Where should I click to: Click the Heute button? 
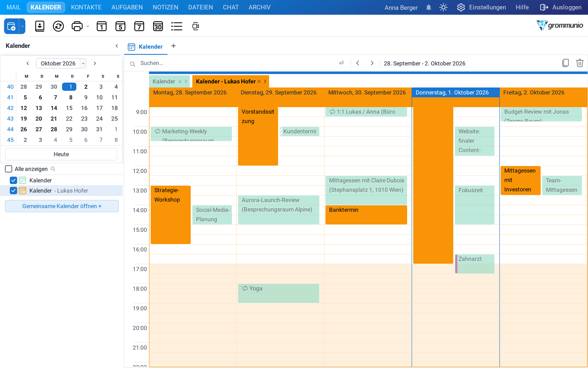click(x=61, y=154)
